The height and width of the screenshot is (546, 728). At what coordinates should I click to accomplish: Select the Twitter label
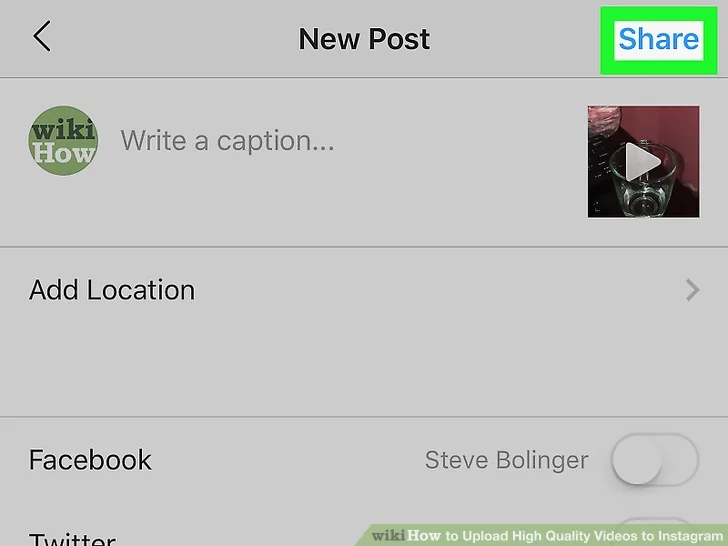(x=72, y=539)
